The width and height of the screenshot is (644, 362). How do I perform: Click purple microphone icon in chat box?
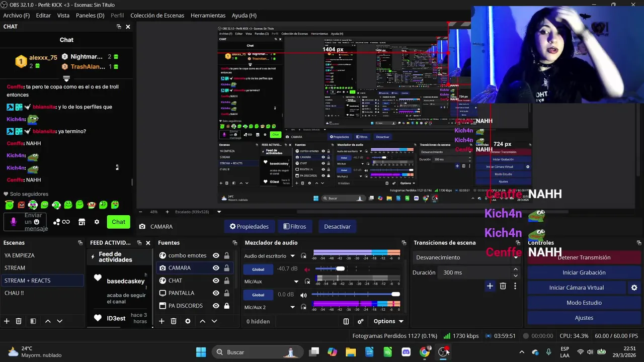(x=14, y=222)
